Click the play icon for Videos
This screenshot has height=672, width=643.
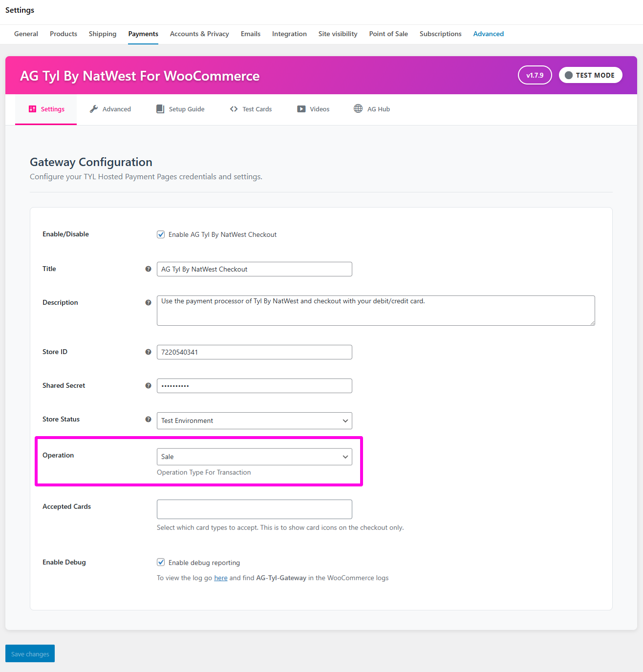click(301, 109)
